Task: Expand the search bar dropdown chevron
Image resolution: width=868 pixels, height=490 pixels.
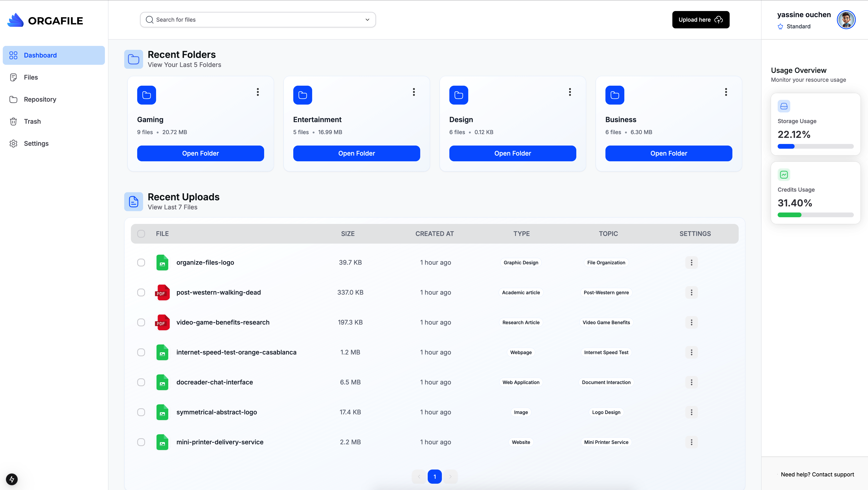Action: [367, 19]
